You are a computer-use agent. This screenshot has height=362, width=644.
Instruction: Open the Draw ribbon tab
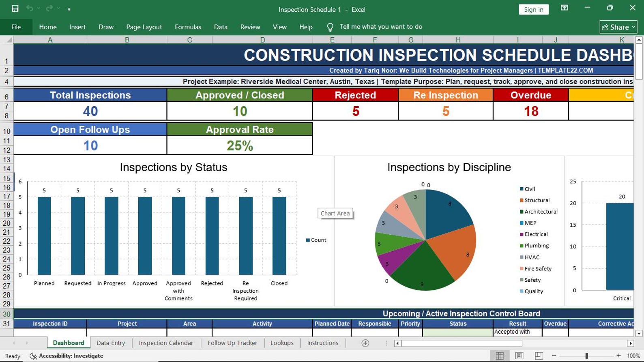106,27
